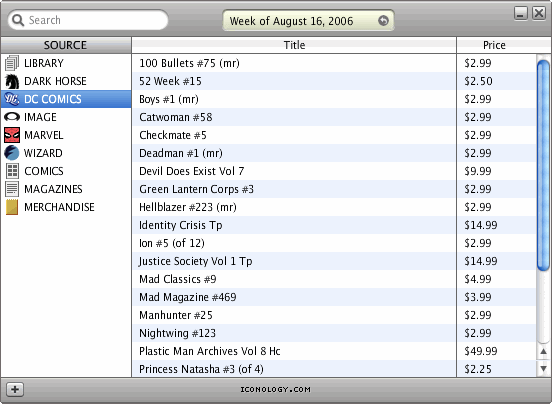Click the Marvel red mask icon
Viewport: 552px width, 404px height.
(12, 135)
